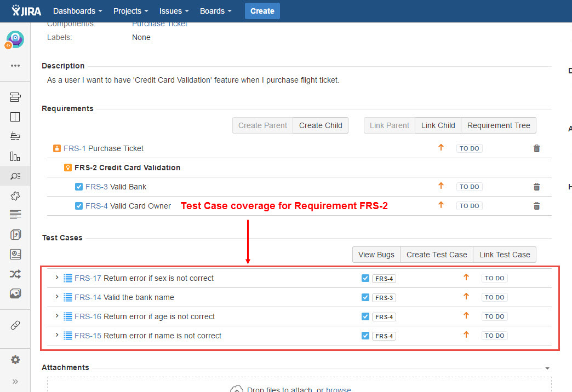Click the JIRA logo
This screenshot has width=572, height=392.
(26, 11)
